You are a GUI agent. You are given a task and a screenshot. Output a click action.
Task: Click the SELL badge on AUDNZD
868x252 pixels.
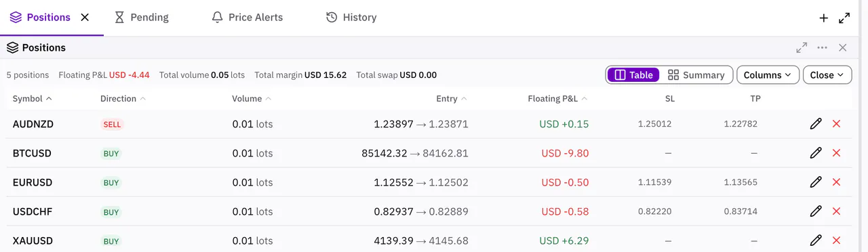pyautogui.click(x=112, y=125)
